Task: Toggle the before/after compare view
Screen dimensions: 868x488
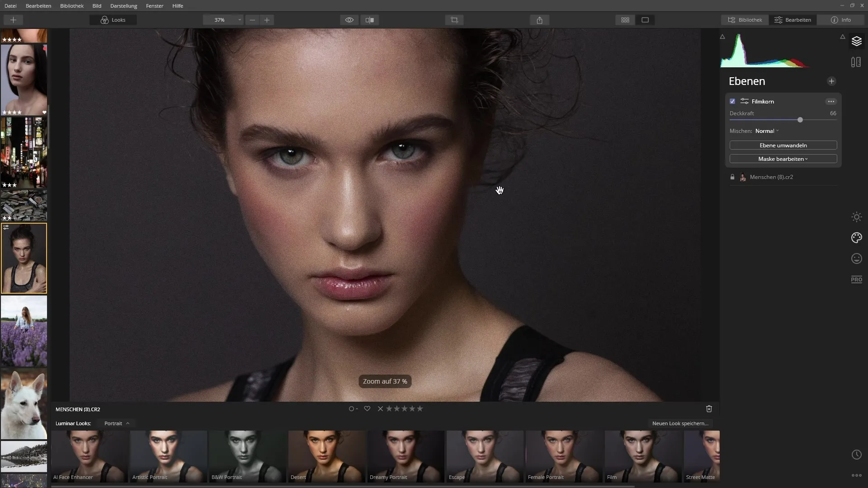Action: [369, 20]
